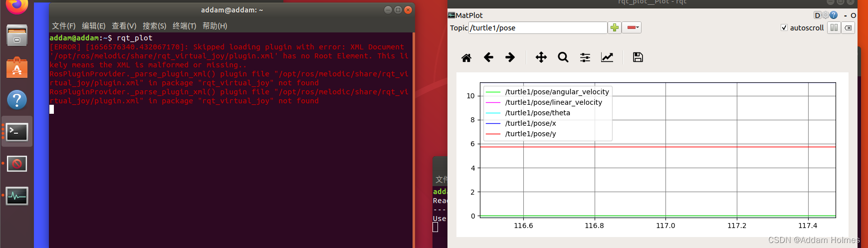Click /turtle1/pose/x legend entry

[x=530, y=123]
